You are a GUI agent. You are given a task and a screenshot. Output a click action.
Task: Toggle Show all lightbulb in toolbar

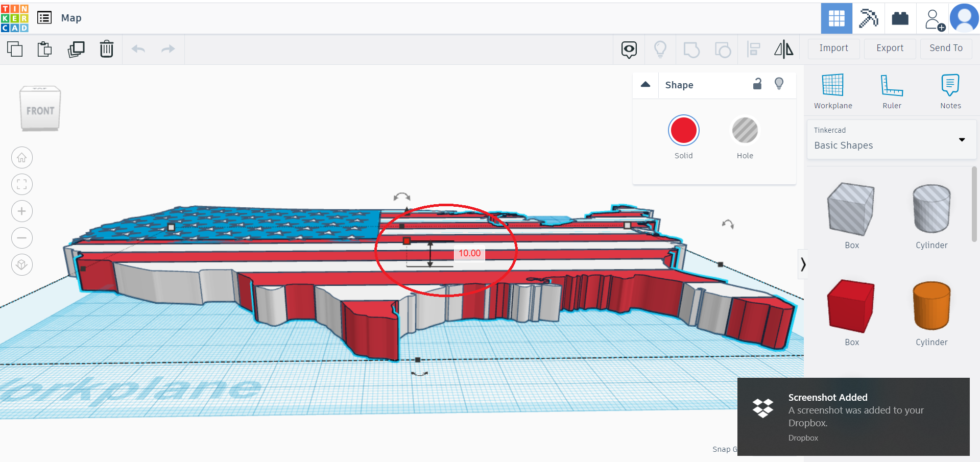660,50
